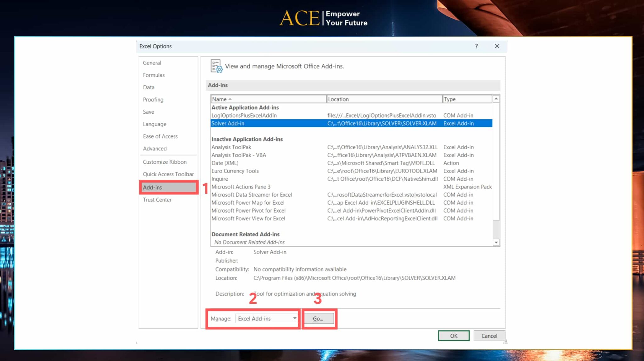Select the Add-ins sidebar entry
Image resolution: width=644 pixels, height=361 pixels.
point(152,187)
